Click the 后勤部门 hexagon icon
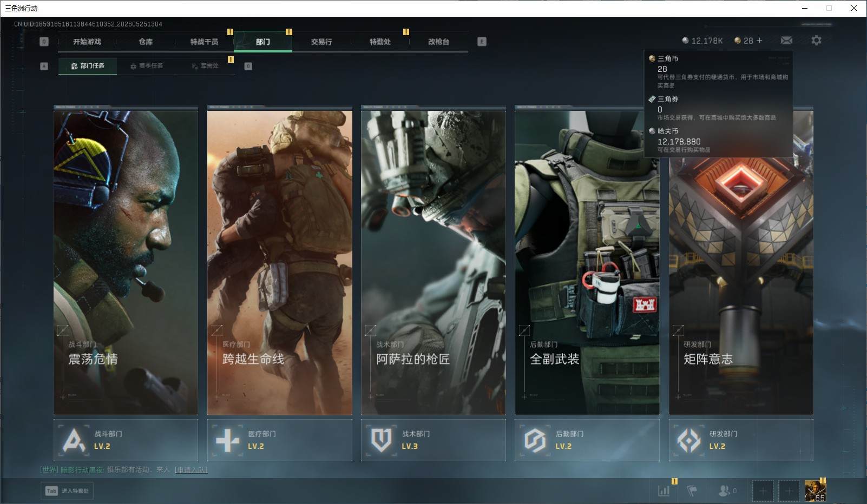 point(535,440)
